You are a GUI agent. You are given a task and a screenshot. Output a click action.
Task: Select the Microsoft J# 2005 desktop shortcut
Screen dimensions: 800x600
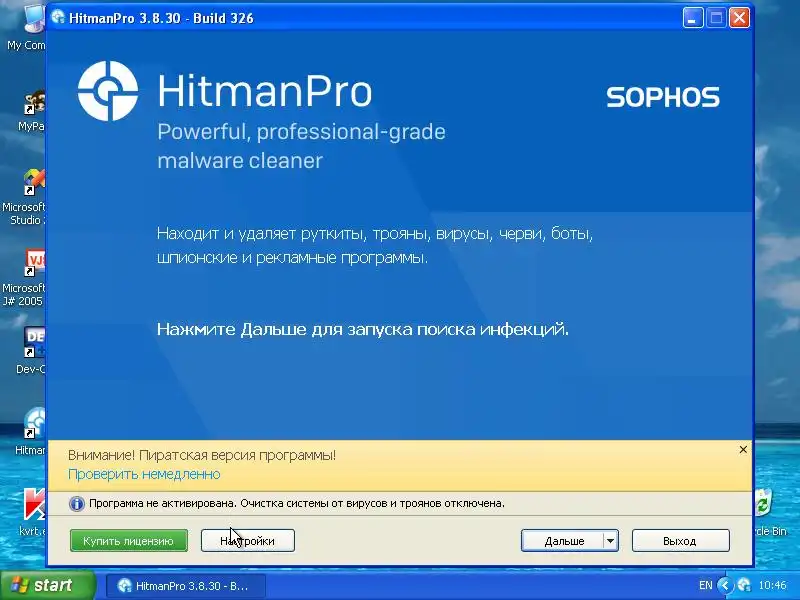(x=24, y=278)
